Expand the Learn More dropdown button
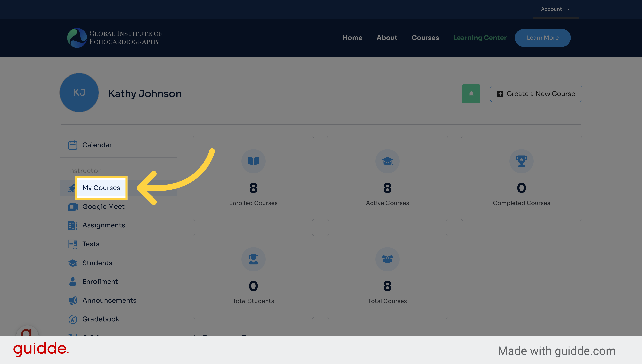Viewport: 642px width, 364px height. [x=543, y=37]
